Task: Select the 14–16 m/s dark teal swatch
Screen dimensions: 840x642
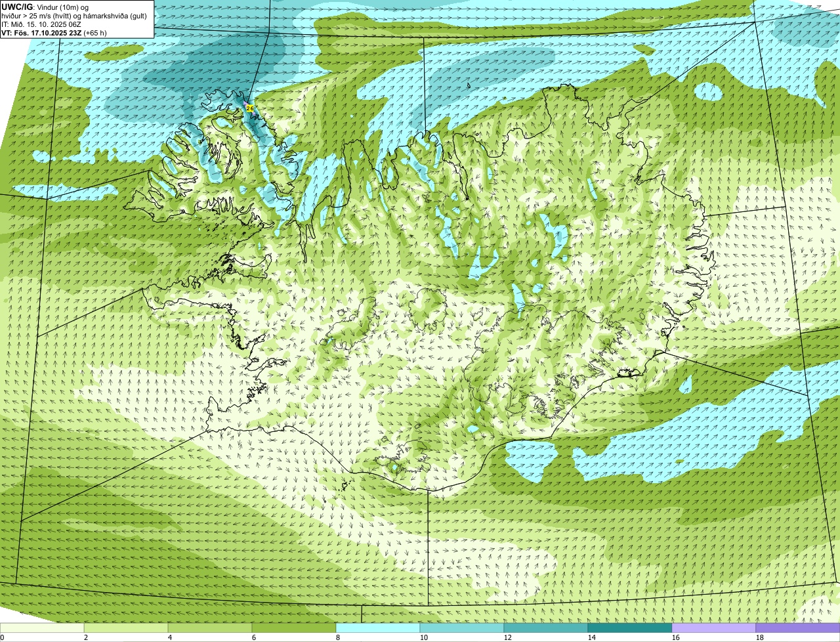Action: tap(630, 628)
